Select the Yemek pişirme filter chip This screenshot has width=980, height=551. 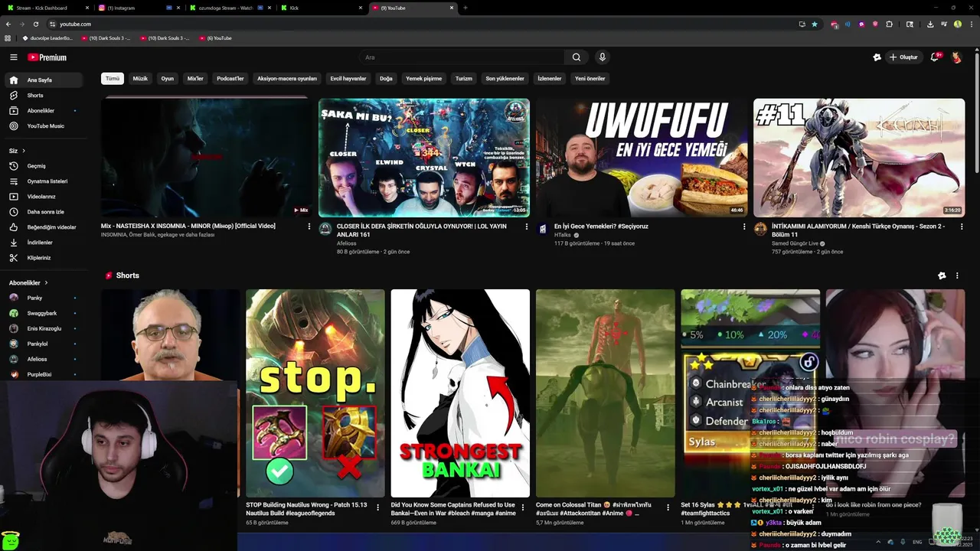[423, 79]
